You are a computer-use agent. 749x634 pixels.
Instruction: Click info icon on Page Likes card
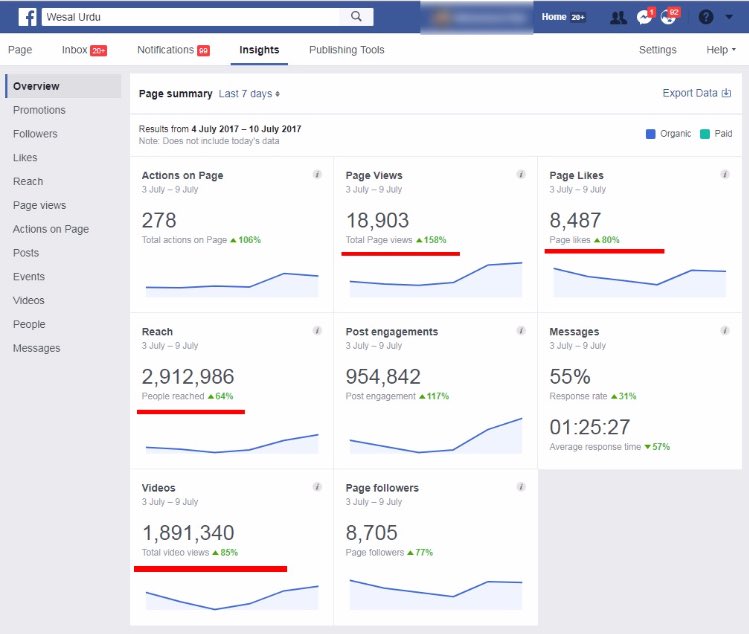pyautogui.click(x=725, y=174)
